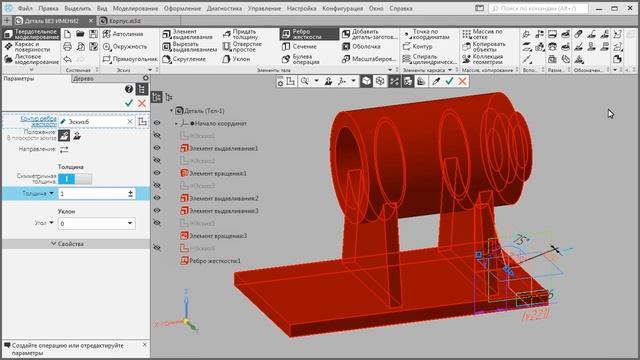This screenshot has height=360, width=640.
Task: Open the Справка menu
Action: pyautogui.click(x=401, y=8)
